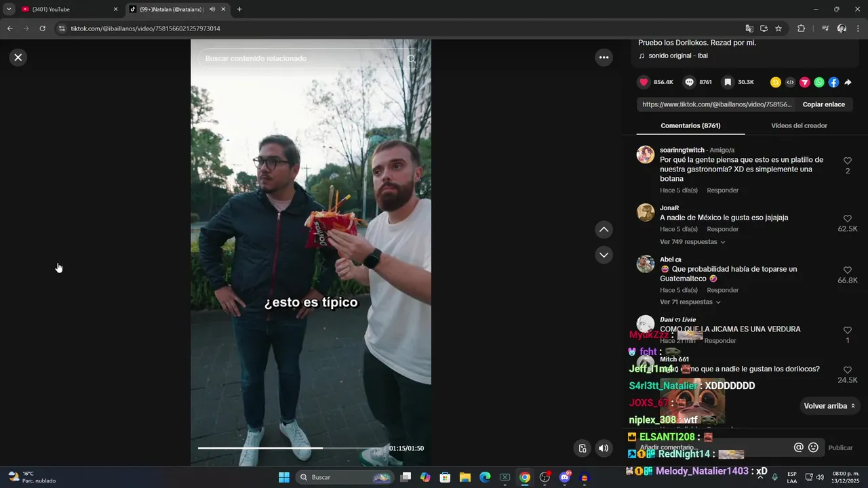
Task: Reply to JonaR's comment
Action: [x=722, y=229]
